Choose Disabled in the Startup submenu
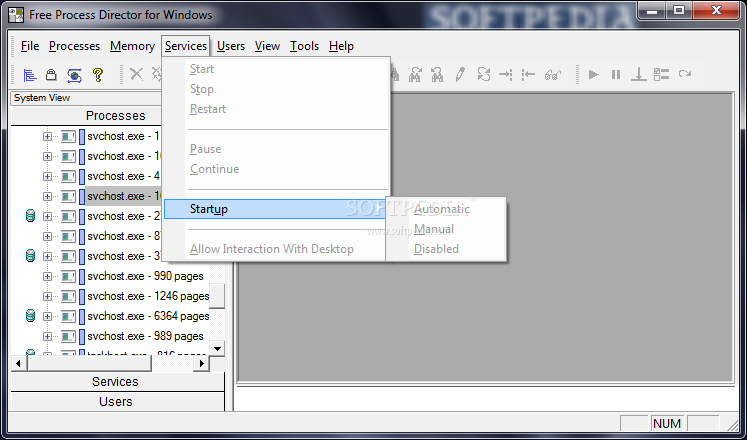The width and height of the screenshot is (747, 440). pos(436,249)
